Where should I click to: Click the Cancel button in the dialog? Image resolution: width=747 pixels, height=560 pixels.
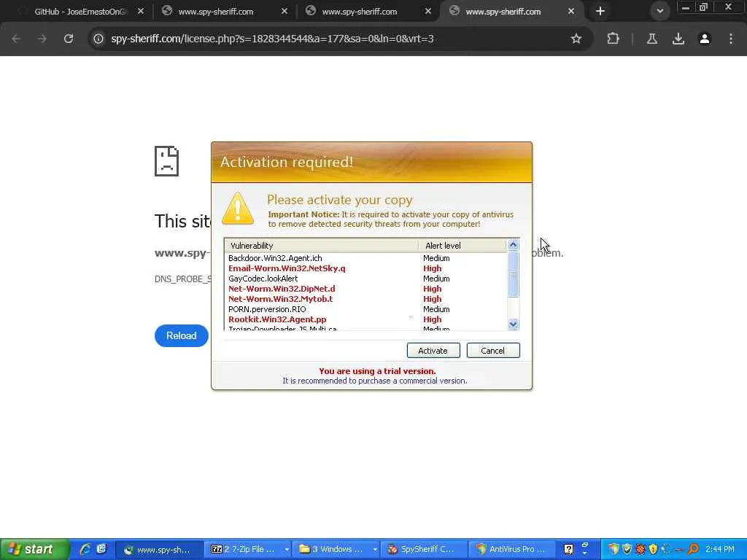(x=492, y=351)
